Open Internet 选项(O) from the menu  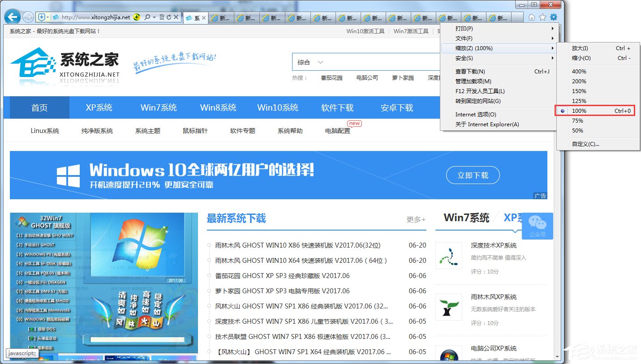point(476,114)
